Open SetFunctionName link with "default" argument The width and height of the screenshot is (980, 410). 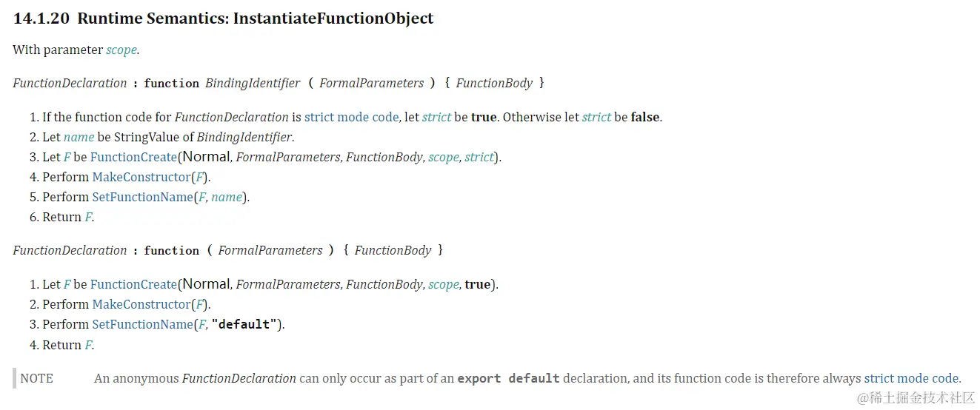142,324
